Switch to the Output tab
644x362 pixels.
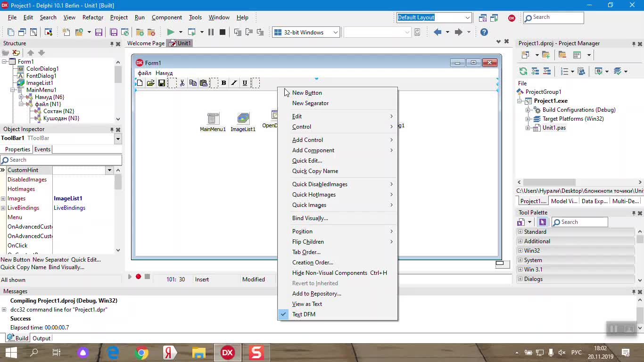(41, 338)
